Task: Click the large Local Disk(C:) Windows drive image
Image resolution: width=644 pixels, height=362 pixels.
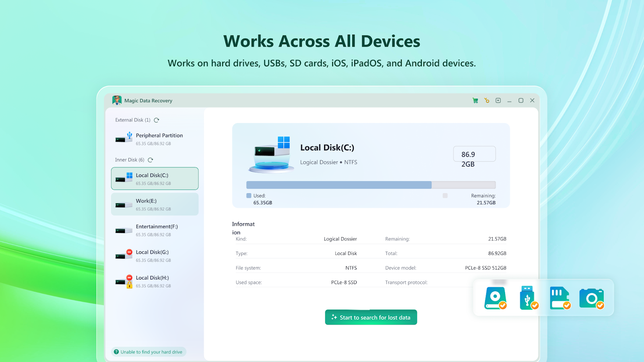Action: 271,155
